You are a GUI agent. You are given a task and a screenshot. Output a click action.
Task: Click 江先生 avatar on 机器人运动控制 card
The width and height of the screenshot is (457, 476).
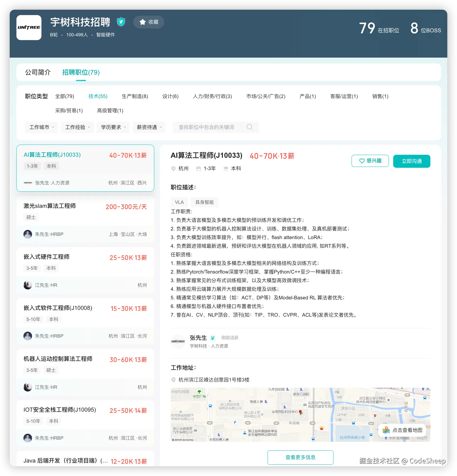[x=28, y=387]
